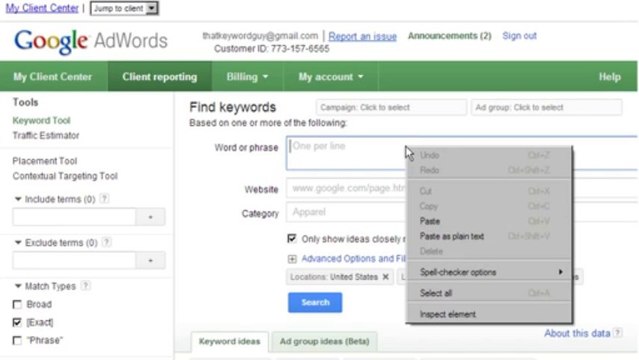
Task: Switch to the Keyword ideas tab
Action: (229, 342)
